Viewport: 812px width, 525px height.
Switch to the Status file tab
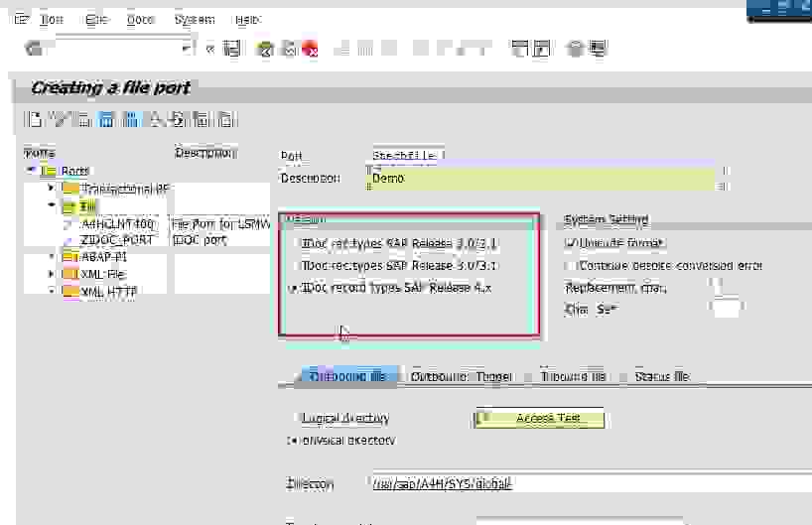tap(662, 376)
